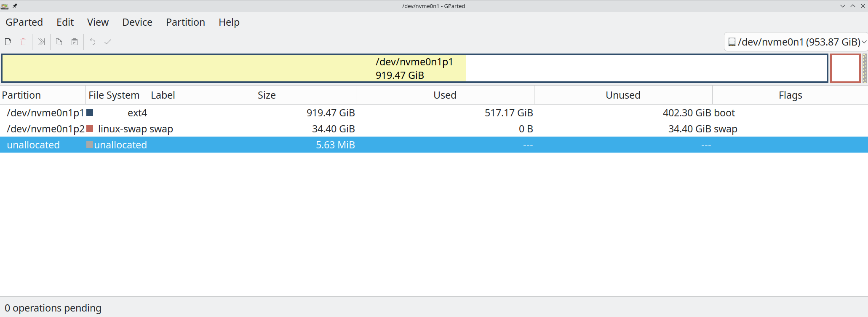Screen dimensions: 868x317
Task: Click the Resize/Move partition toolbar icon
Action: [41, 42]
